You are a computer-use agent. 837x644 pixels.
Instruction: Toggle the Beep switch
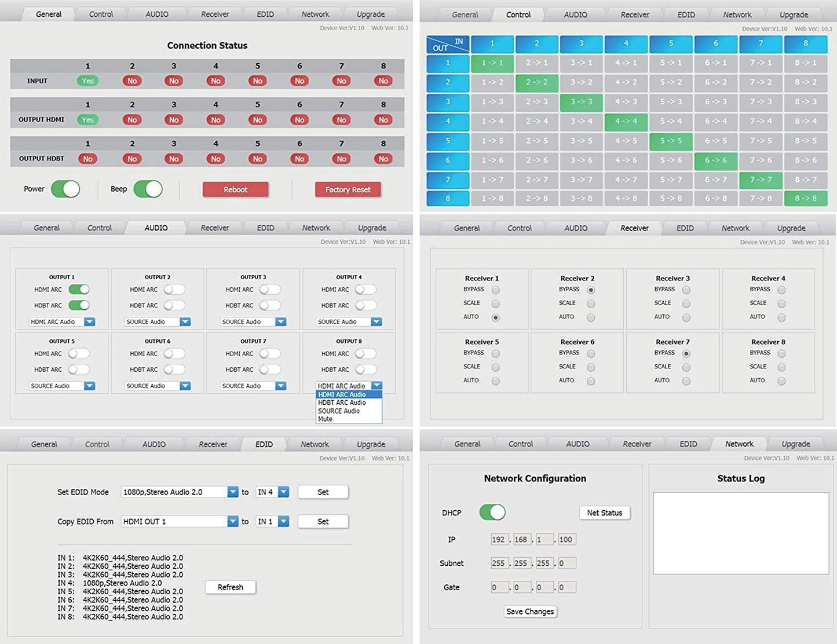[x=148, y=189]
